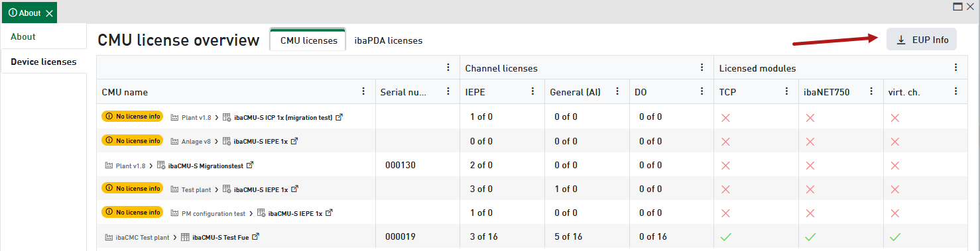Sort by IEPE column header

475,92
